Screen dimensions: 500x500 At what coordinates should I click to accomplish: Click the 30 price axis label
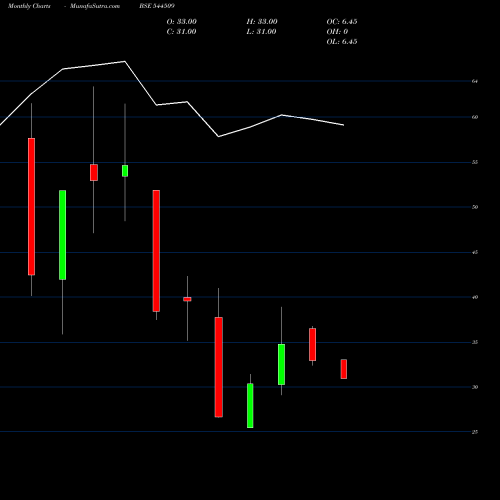pyautogui.click(x=475, y=387)
